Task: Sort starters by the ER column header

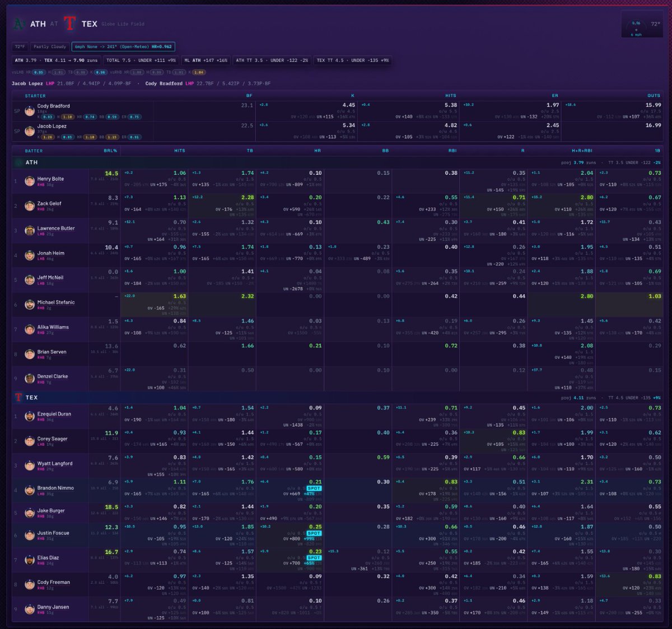Action: coord(555,96)
